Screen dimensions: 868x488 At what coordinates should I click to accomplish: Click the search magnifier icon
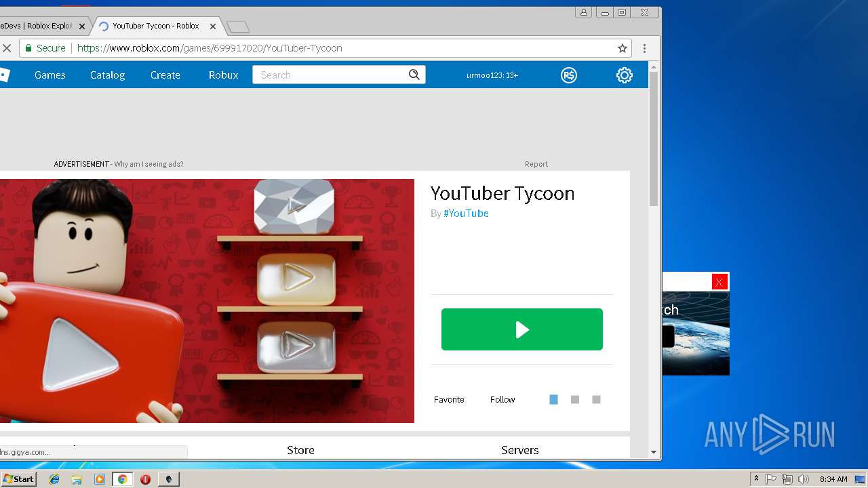[414, 75]
